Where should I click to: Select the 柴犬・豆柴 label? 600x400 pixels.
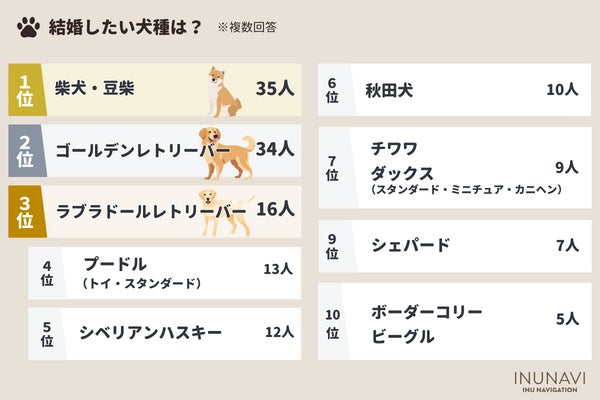[95, 90]
